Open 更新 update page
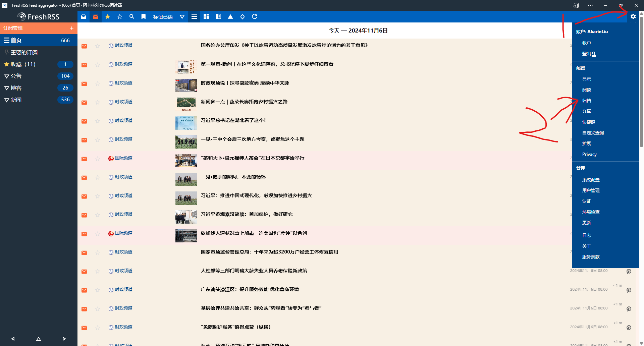This screenshot has height=346, width=644. tap(586, 223)
